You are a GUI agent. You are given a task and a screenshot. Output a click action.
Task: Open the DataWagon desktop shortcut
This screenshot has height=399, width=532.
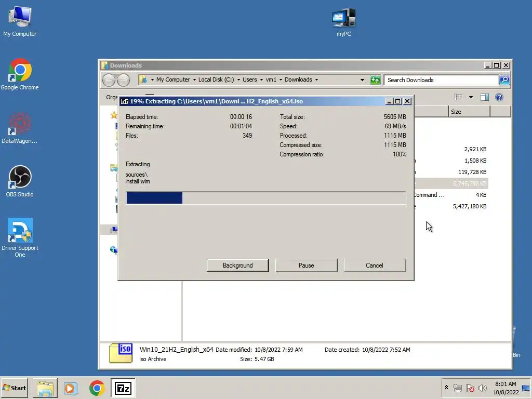click(x=20, y=128)
